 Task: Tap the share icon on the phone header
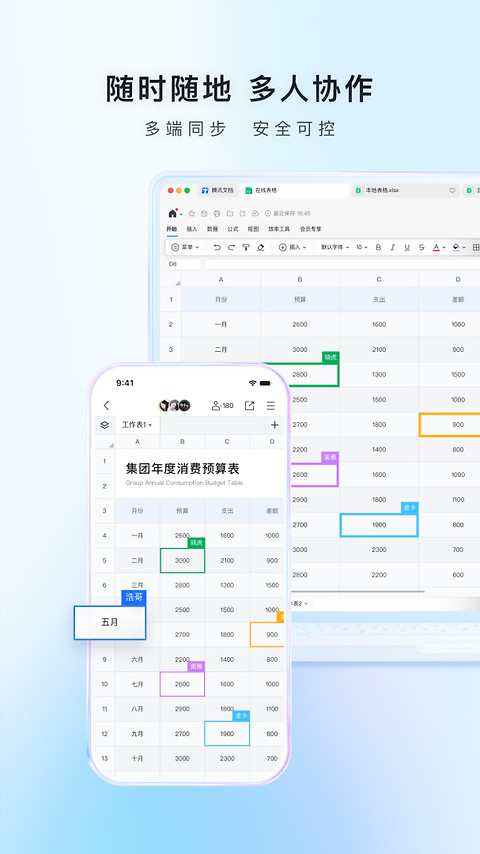(x=249, y=405)
